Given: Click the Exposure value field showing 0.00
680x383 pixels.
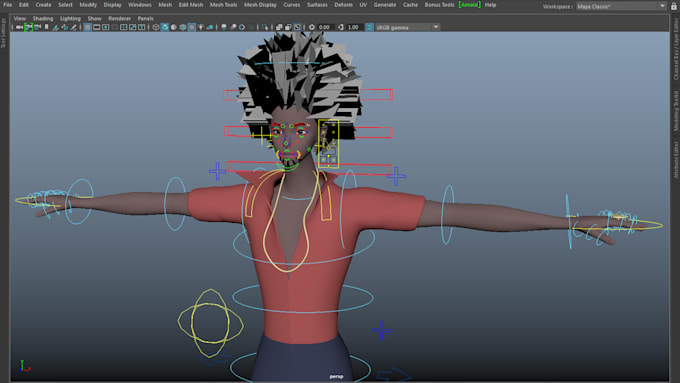Looking at the screenshot, I should pyautogui.click(x=324, y=27).
